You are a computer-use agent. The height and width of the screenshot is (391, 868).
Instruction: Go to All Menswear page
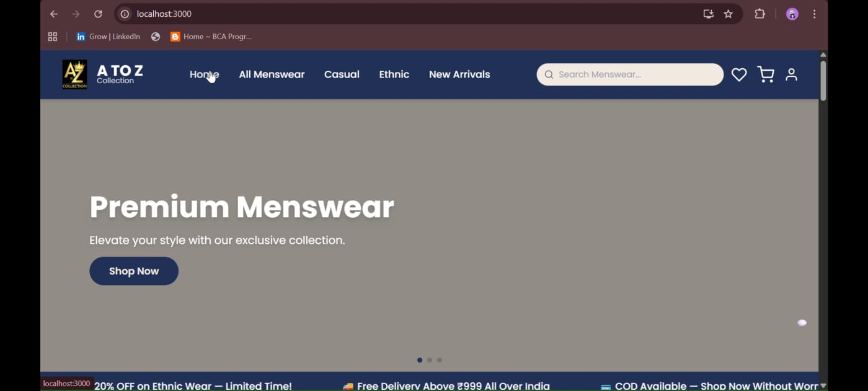pyautogui.click(x=272, y=74)
